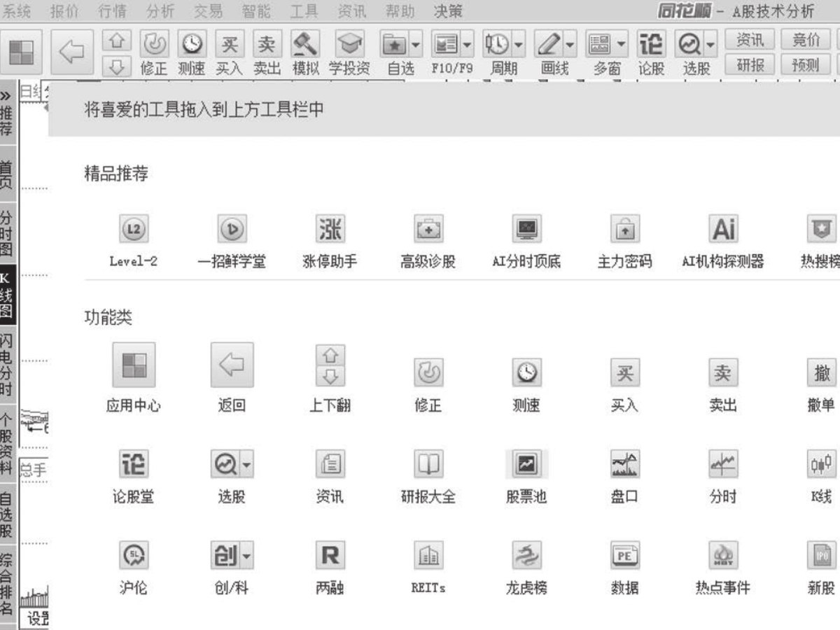This screenshot has width=840, height=630.
Task: Open the 决策 menu
Action: tap(448, 11)
